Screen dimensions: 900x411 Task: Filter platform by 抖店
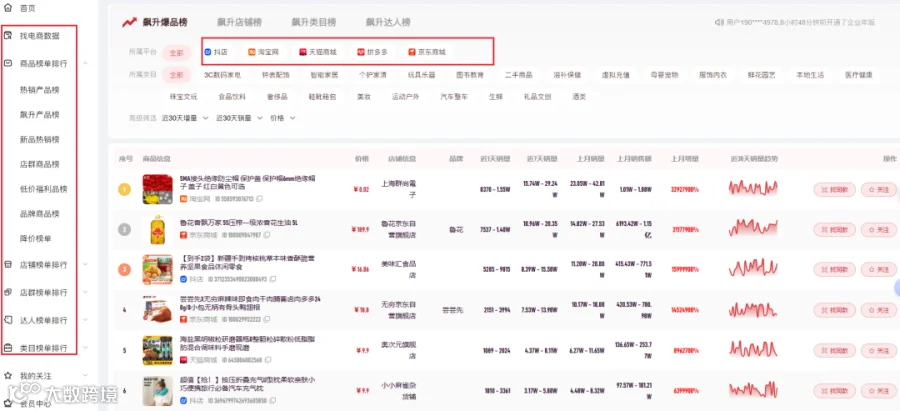click(x=216, y=52)
